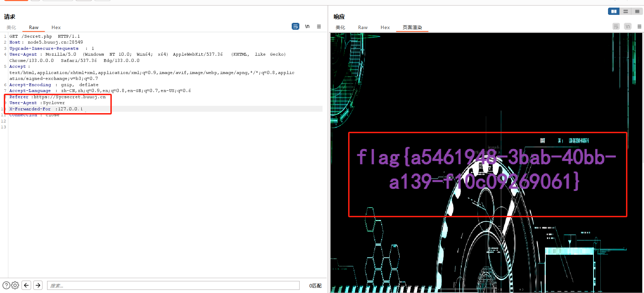Screen dimensions: 644x293
Task: Select the request 美化 (Pretty) tab
Action: coord(11,27)
